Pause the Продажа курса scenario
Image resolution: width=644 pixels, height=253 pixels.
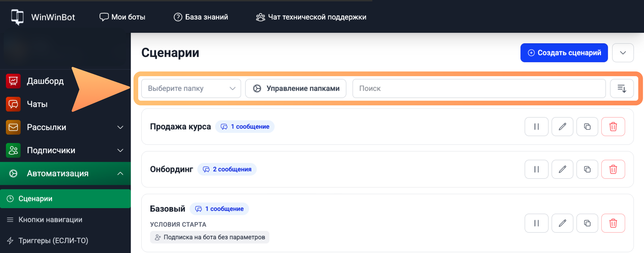pos(536,127)
